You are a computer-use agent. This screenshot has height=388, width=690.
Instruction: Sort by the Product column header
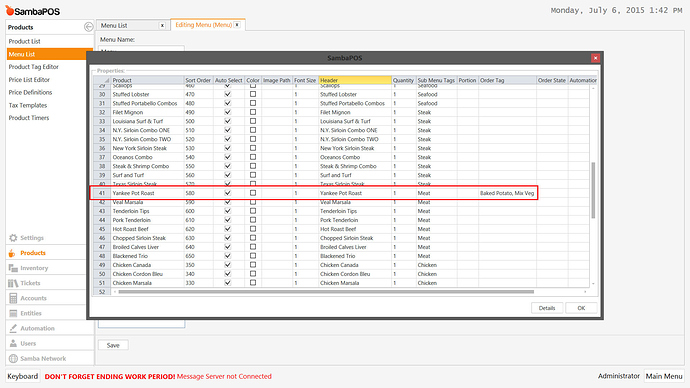(x=147, y=80)
